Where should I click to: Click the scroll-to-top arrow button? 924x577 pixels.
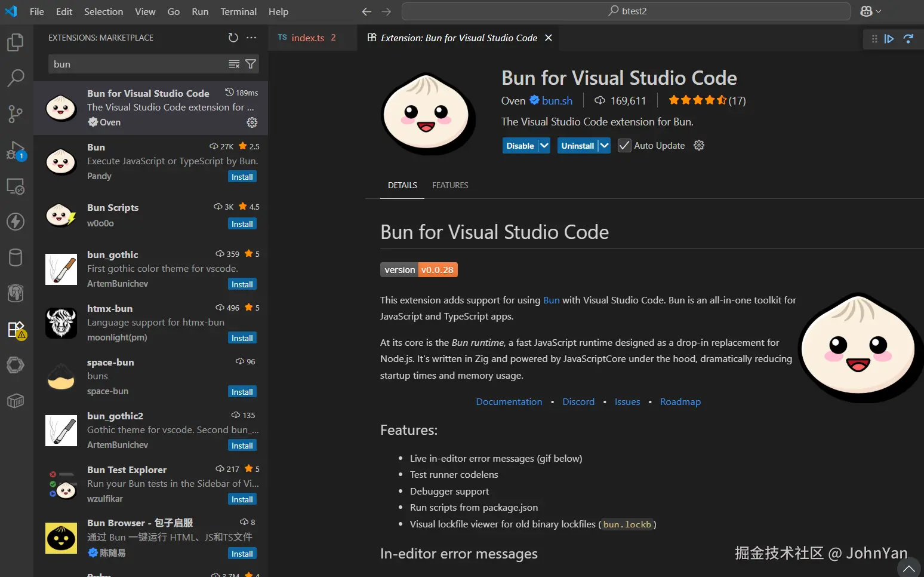[909, 567]
